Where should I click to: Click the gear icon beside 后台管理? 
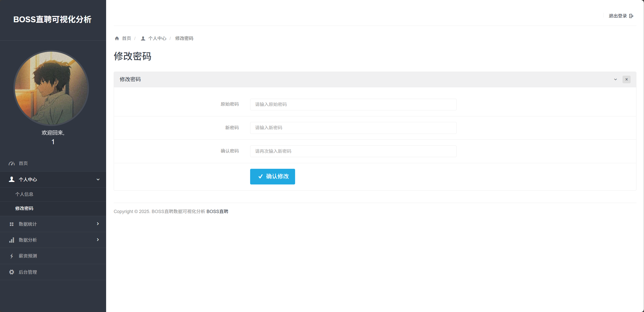point(12,272)
